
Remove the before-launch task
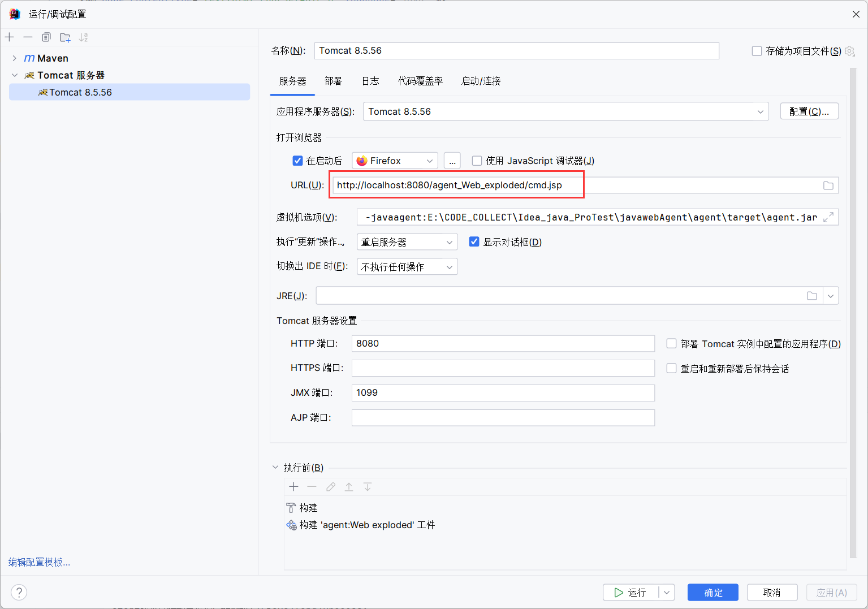(312, 487)
